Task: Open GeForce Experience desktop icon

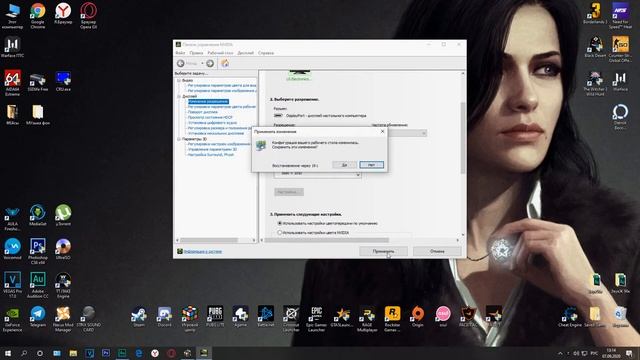Action: 12,319
